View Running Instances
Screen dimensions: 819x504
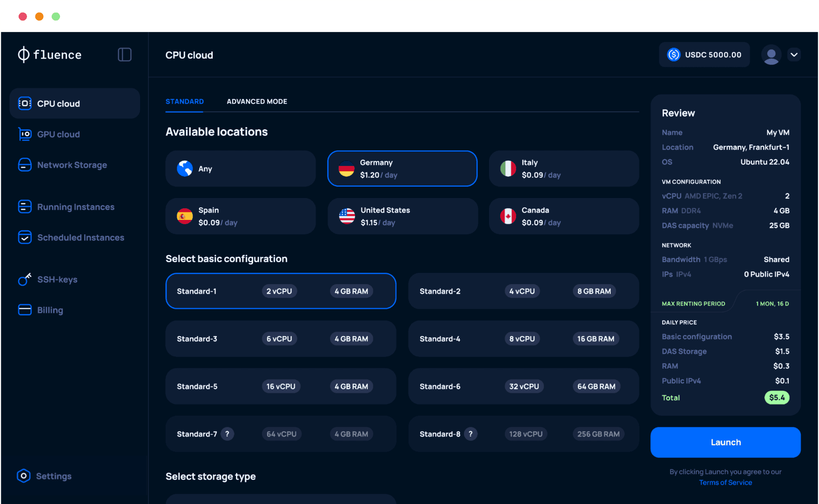coord(75,206)
